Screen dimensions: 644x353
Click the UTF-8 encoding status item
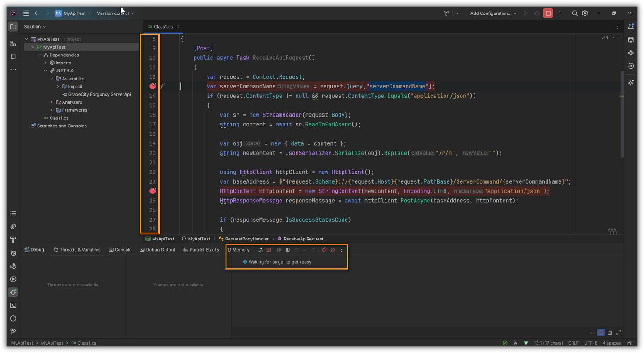(590, 343)
